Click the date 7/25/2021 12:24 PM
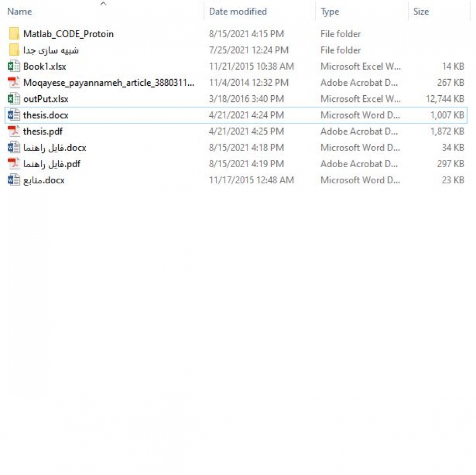This screenshot has width=476, height=475. (249, 50)
